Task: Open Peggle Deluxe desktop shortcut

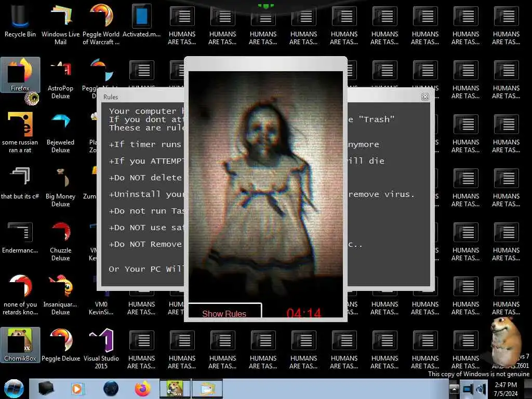Action: pos(61,345)
